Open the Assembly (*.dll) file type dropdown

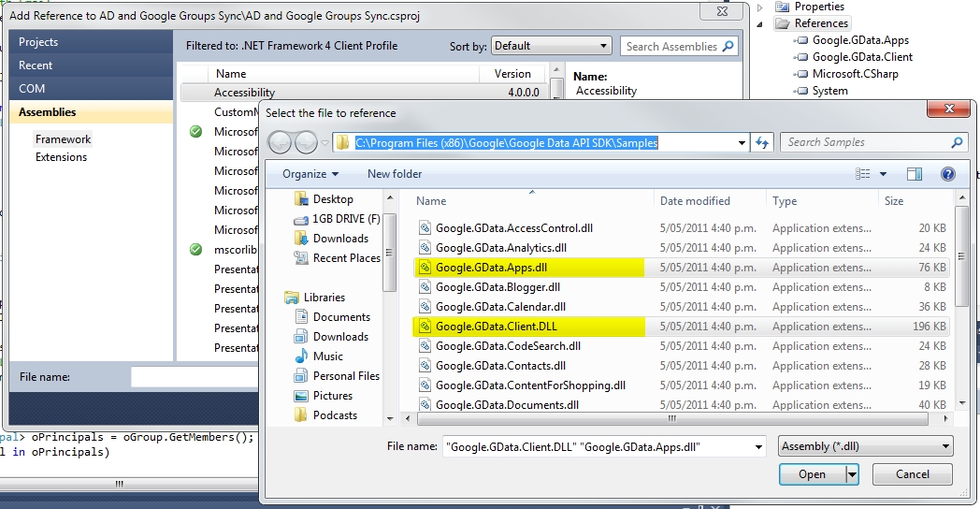pyautogui.click(x=866, y=446)
